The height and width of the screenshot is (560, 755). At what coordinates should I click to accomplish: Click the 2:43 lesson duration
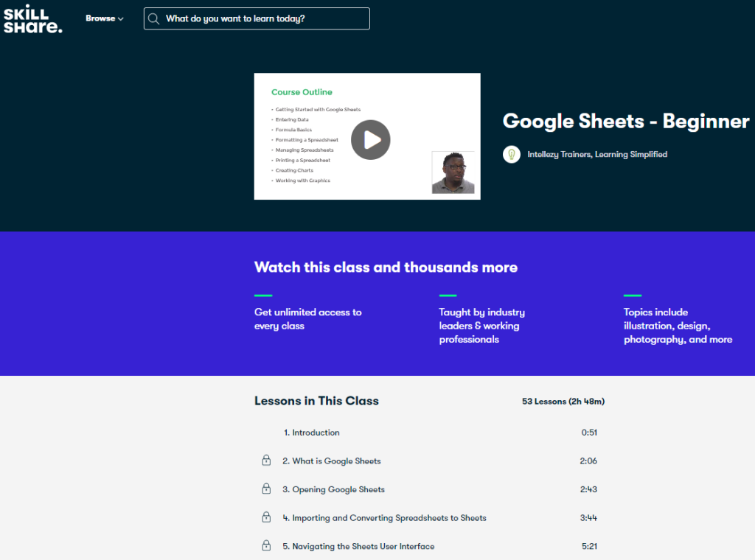point(588,489)
